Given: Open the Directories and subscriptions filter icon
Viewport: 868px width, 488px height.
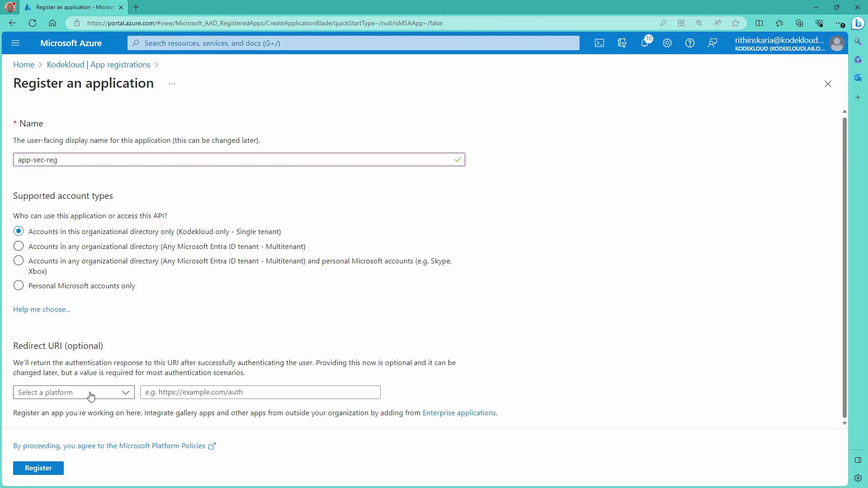Looking at the screenshot, I should 622,43.
